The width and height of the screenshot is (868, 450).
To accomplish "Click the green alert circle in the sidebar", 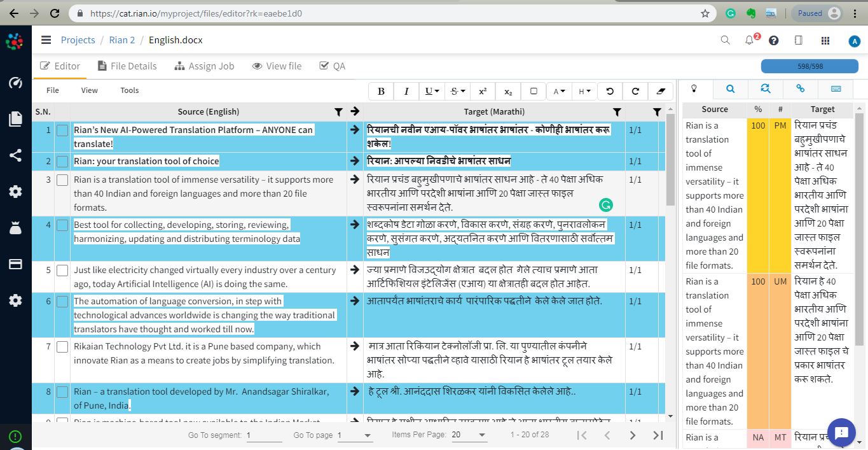I will (15, 437).
